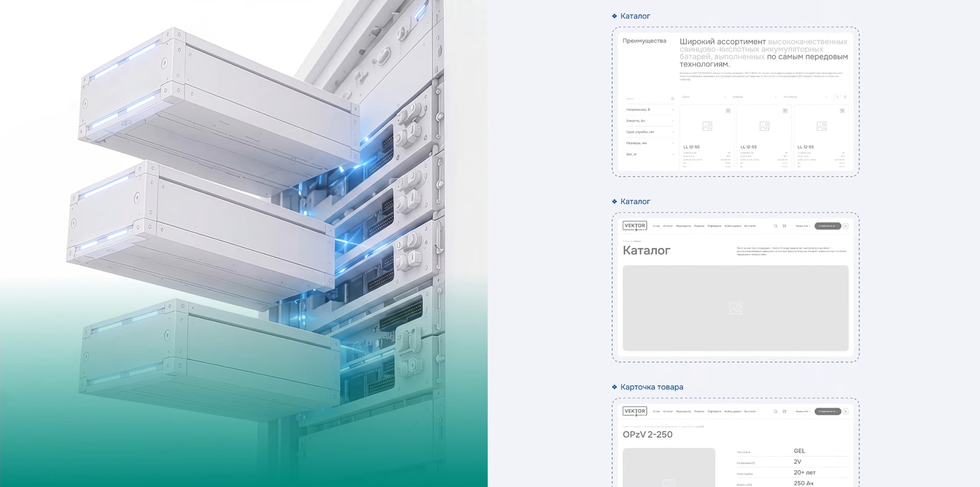This screenshot has height=487, width=980.
Task: Click the search magnifier in the filter sidebar
Action: (672, 99)
